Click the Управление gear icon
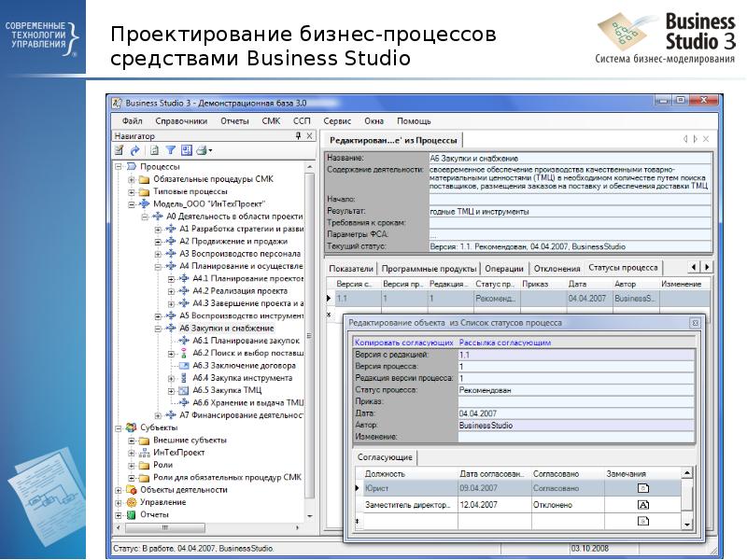Screen dimensions: 747x560 131,502
